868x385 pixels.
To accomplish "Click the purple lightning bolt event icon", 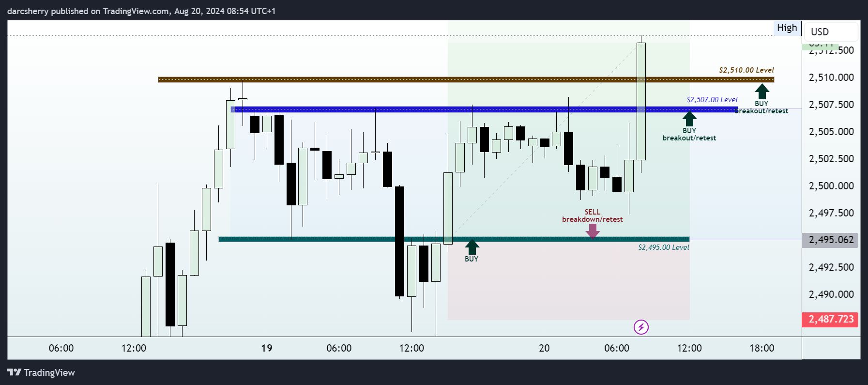I will [641, 327].
